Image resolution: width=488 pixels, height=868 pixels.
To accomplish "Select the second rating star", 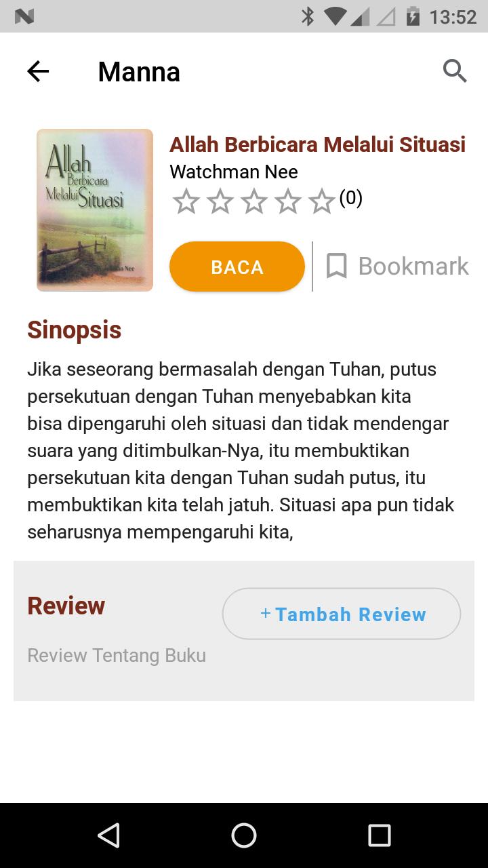I will click(x=220, y=201).
